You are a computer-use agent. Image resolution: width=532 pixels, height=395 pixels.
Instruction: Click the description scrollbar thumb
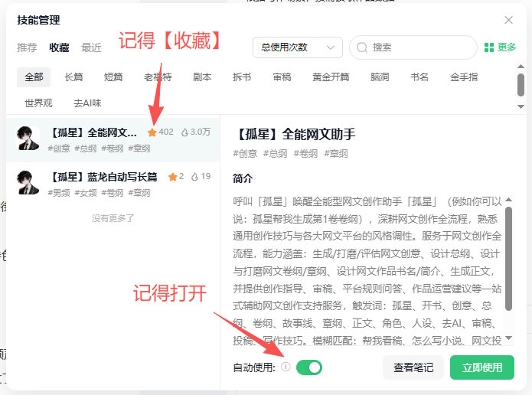point(508,259)
